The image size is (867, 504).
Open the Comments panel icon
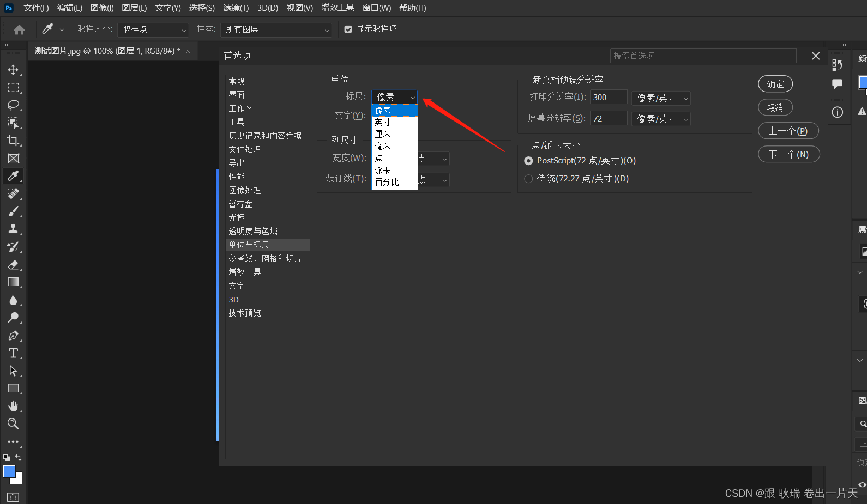[x=837, y=83]
